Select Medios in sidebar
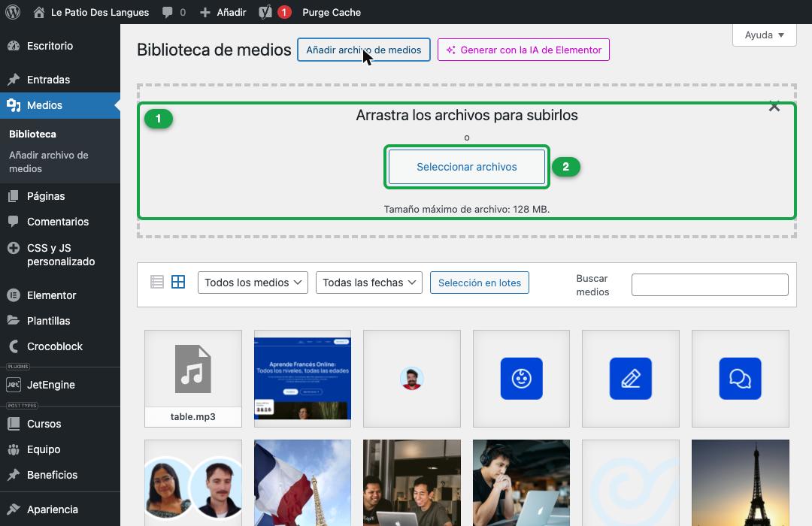 pos(60,105)
